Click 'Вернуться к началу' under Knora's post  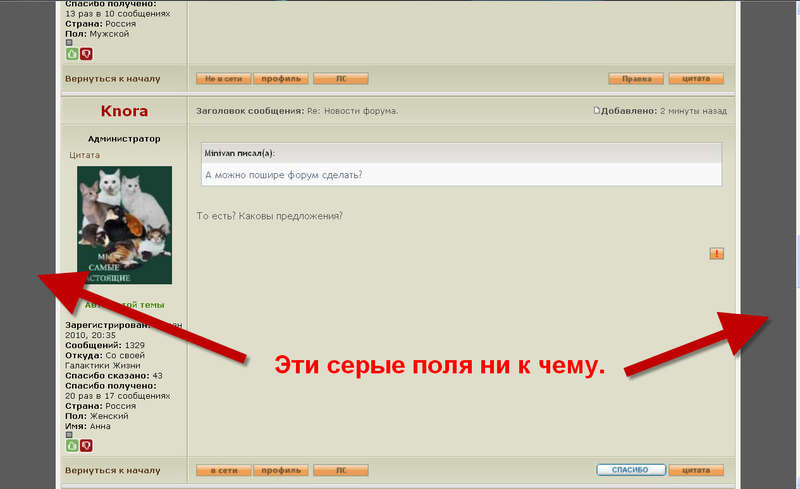pos(113,470)
